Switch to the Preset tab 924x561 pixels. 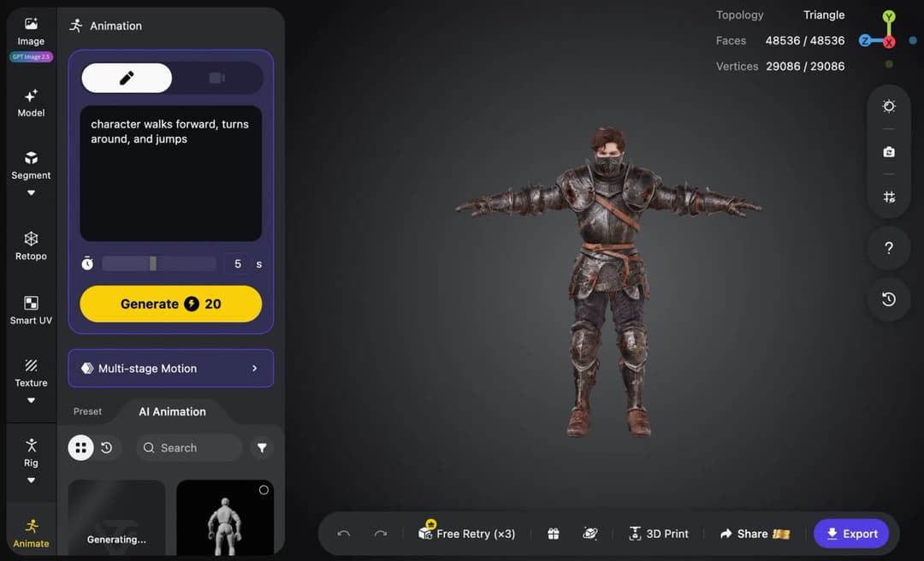click(x=87, y=411)
